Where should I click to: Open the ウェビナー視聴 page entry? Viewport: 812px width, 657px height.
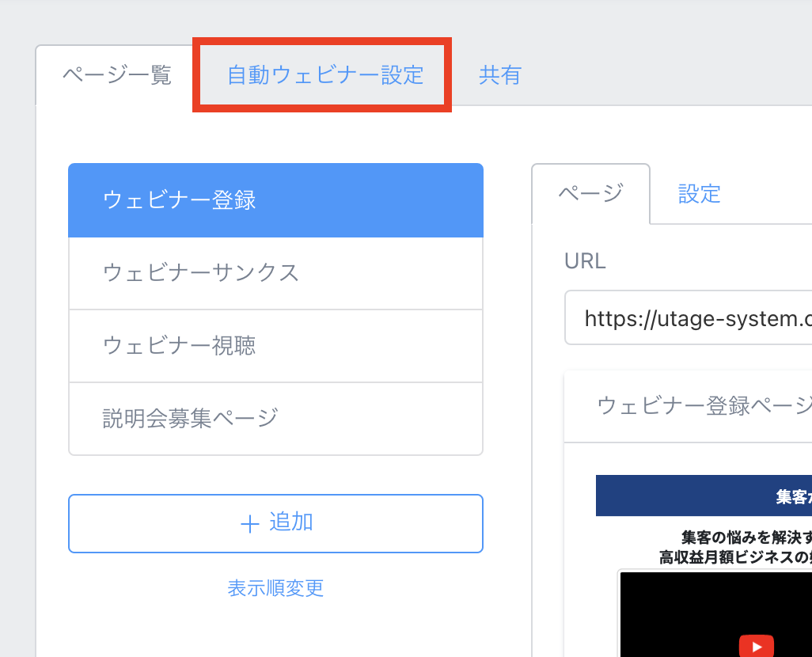point(275,346)
